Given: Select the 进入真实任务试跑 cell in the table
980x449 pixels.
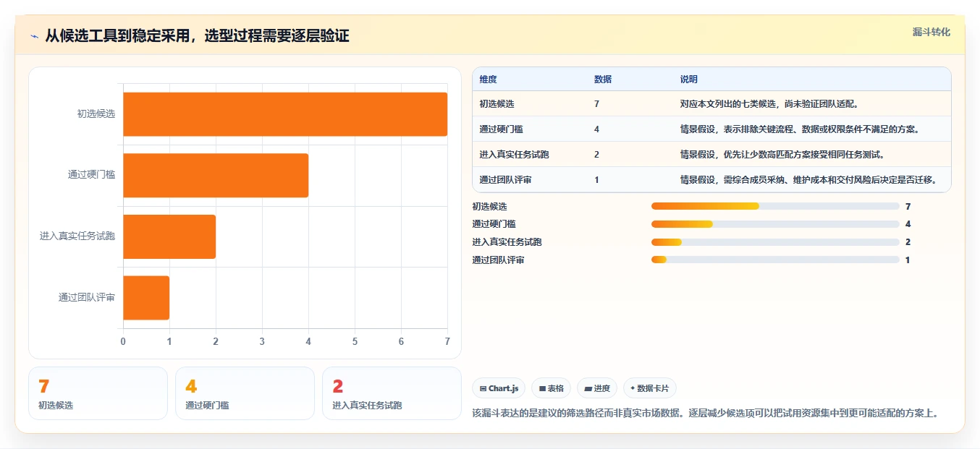Looking at the screenshot, I should click(514, 155).
